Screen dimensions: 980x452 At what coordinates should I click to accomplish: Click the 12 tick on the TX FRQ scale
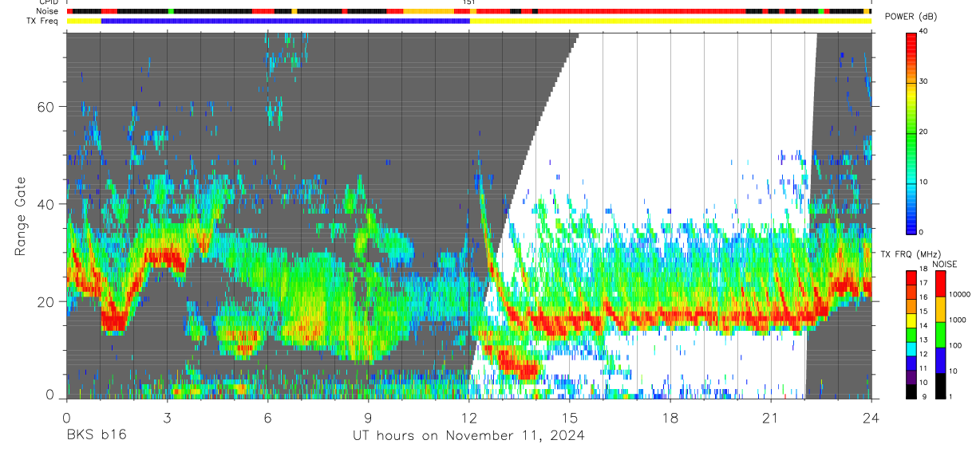point(923,354)
